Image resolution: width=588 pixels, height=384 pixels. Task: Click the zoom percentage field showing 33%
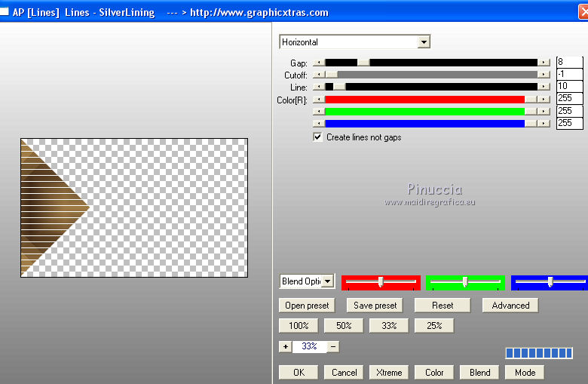point(309,346)
